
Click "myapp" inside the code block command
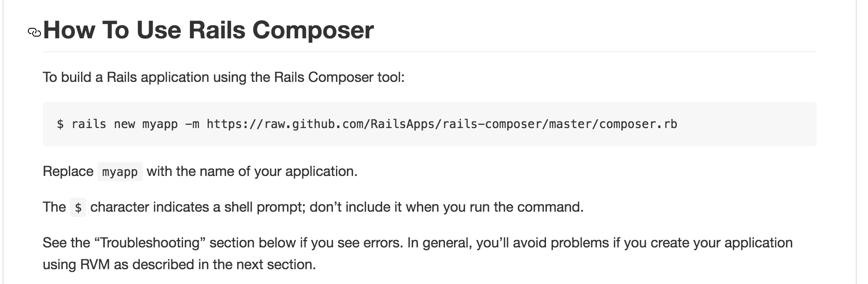(x=160, y=124)
